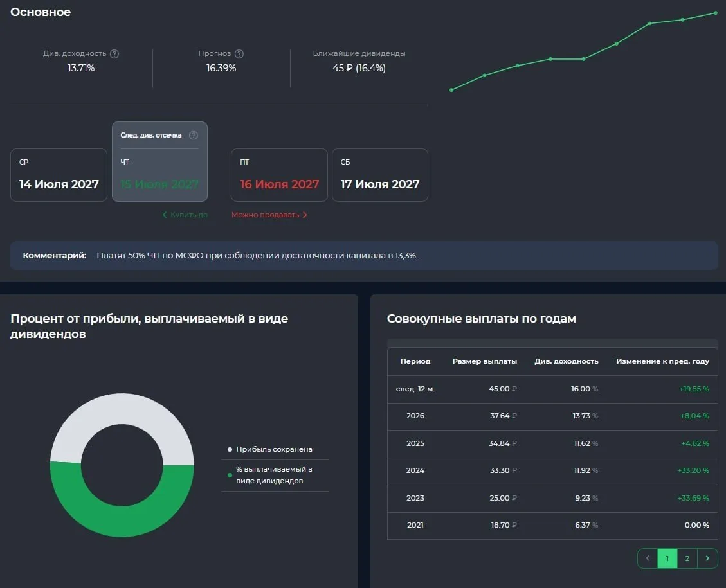The height and width of the screenshot is (588, 726).
Task: Click the light gray donut chart segment
Action: point(122,409)
